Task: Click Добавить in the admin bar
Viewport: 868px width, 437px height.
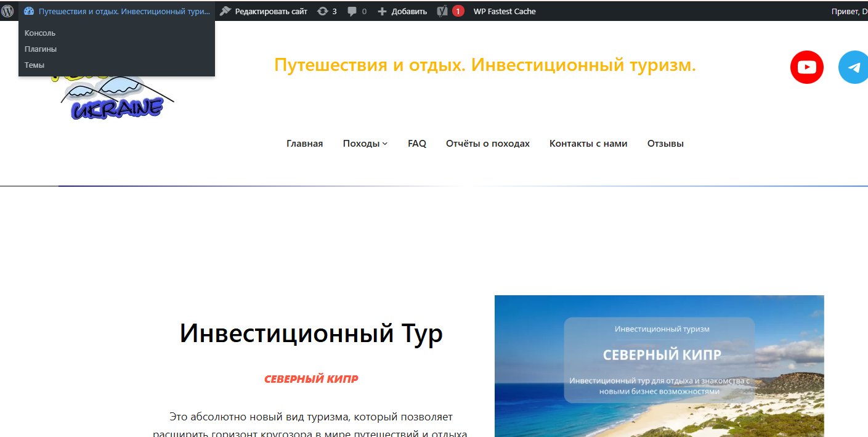Action: (x=402, y=11)
